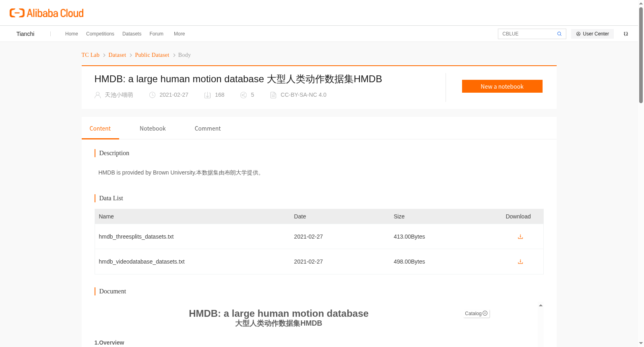Click the share icon beside 5
The height and width of the screenshot is (347, 644).
(244, 95)
